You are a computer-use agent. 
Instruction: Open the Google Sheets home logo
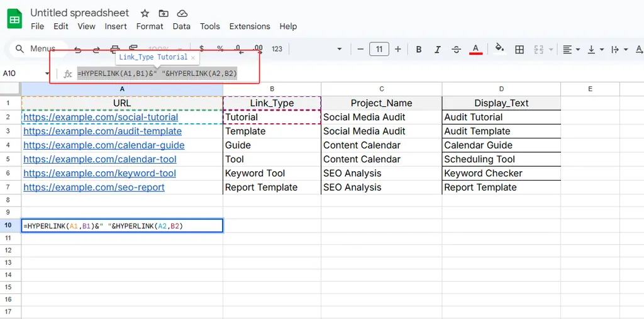pyautogui.click(x=14, y=19)
